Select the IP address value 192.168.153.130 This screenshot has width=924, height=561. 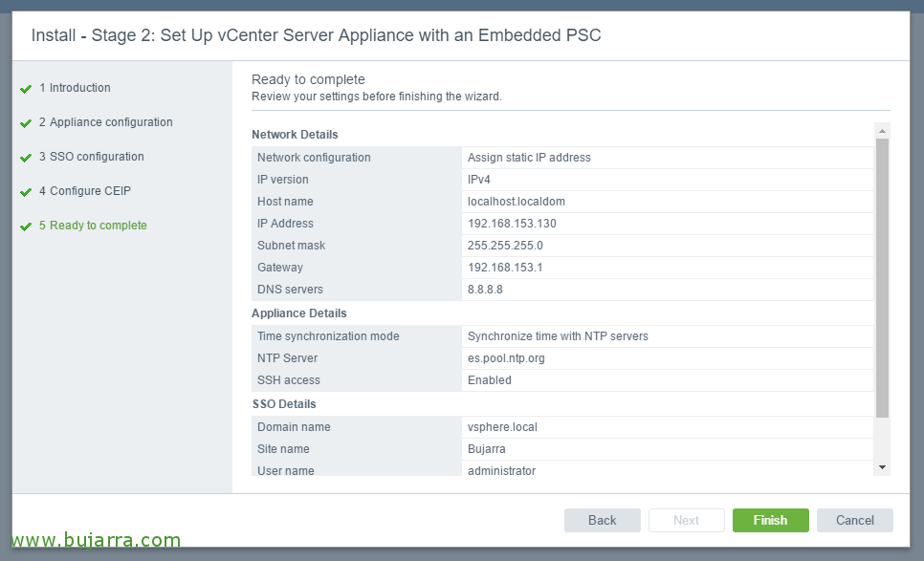(x=512, y=224)
